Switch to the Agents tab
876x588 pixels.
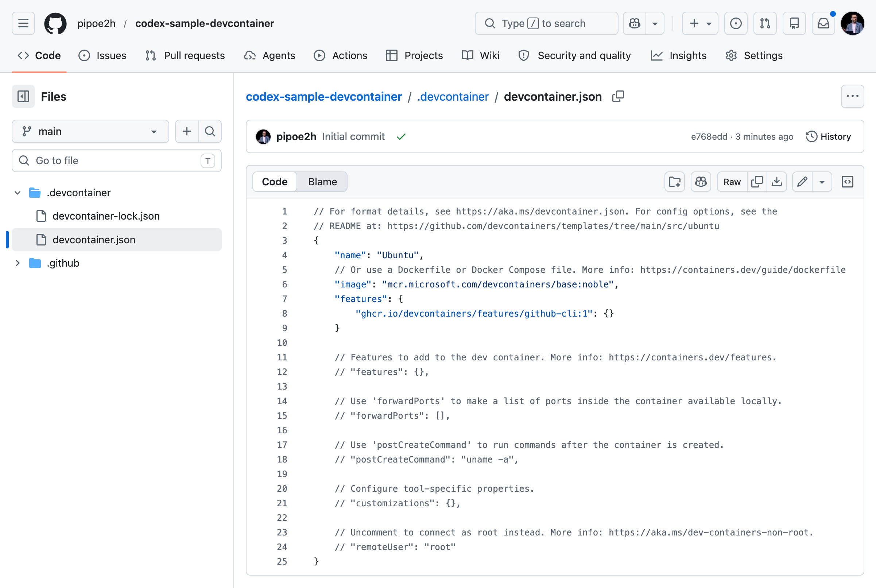(x=270, y=55)
